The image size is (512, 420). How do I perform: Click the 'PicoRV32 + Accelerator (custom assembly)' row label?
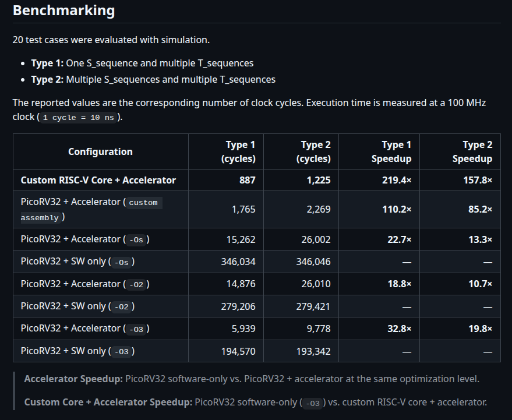91,209
